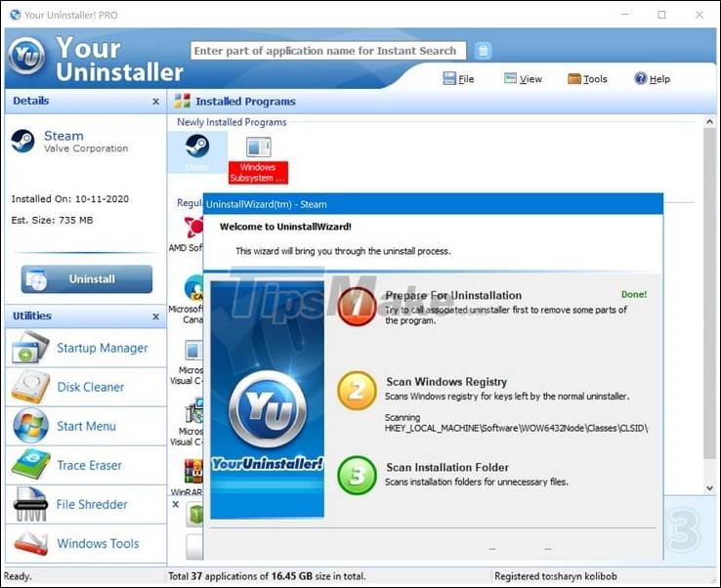
Task: Collapse the Utilities panel
Action: click(x=156, y=316)
